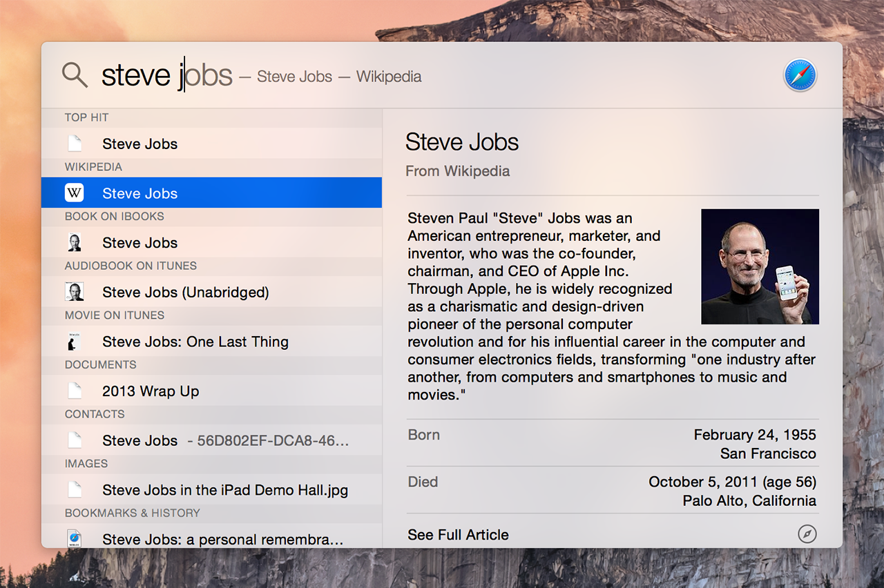Click Palo Alto, California text

pyautogui.click(x=749, y=500)
